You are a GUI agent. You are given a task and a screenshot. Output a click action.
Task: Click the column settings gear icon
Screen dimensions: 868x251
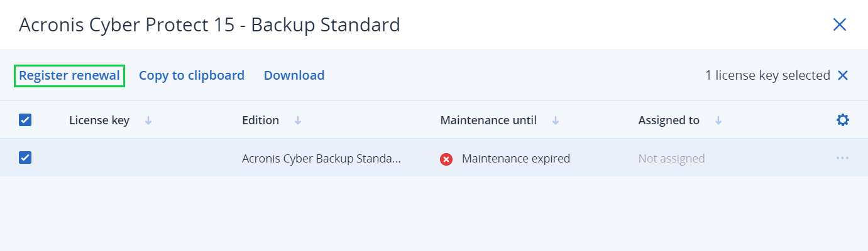[842, 120]
